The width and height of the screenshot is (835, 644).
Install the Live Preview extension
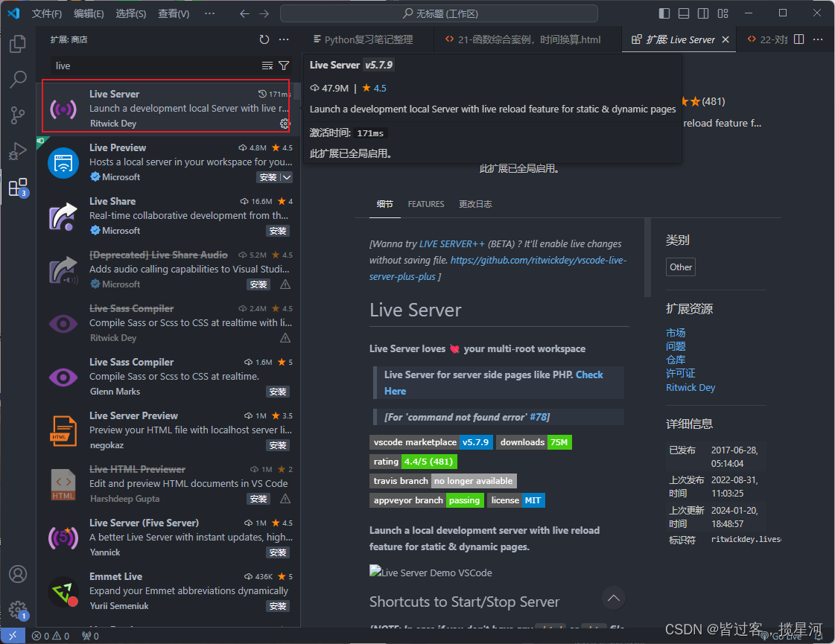(x=268, y=177)
